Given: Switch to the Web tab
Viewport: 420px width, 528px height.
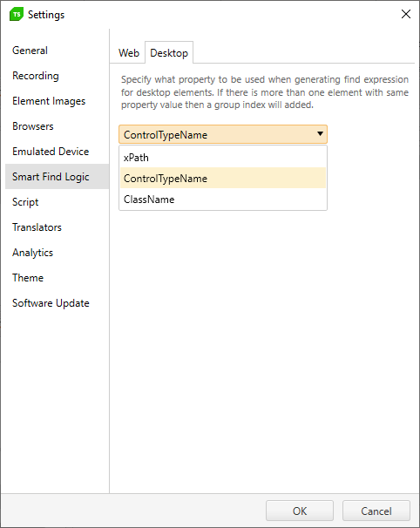Looking at the screenshot, I should pyautogui.click(x=129, y=53).
